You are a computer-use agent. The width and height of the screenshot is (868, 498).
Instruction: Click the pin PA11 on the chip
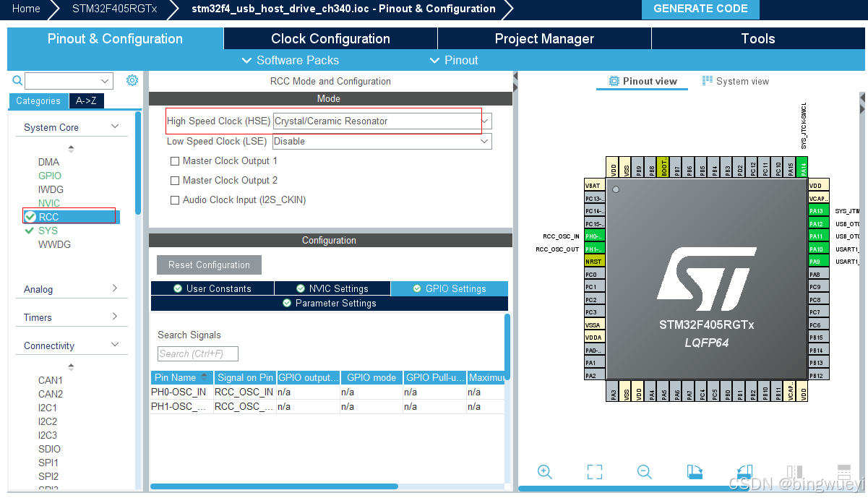[x=818, y=236]
